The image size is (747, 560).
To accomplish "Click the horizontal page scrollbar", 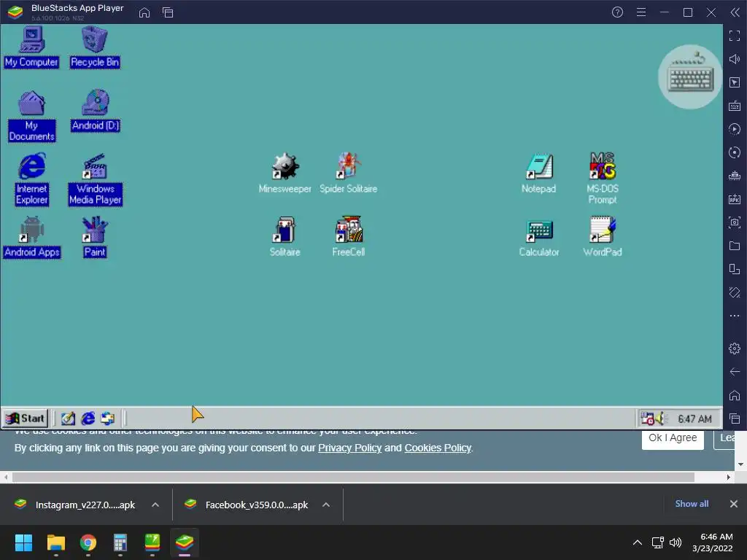I will click(x=353, y=477).
